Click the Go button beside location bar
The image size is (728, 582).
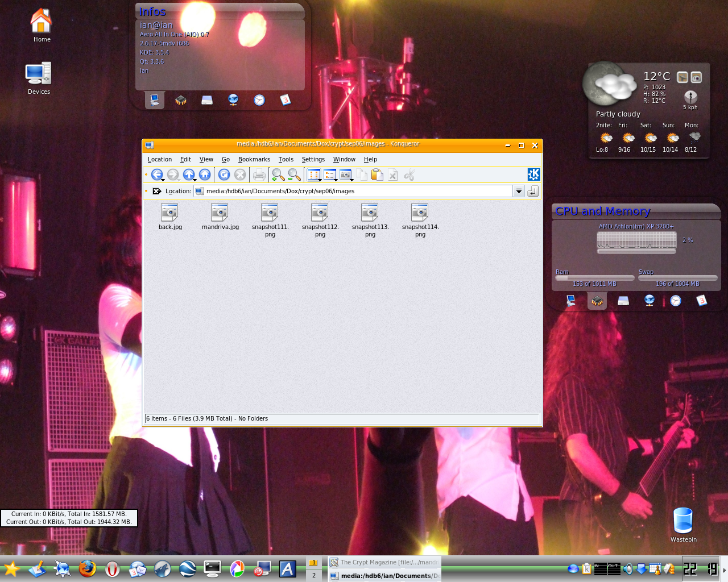pyautogui.click(x=533, y=192)
